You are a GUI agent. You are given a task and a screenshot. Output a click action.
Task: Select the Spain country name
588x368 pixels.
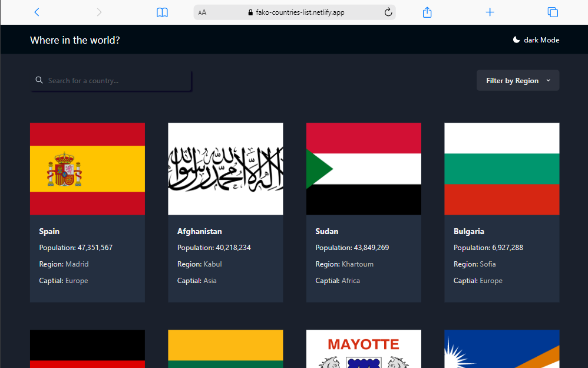pos(49,231)
